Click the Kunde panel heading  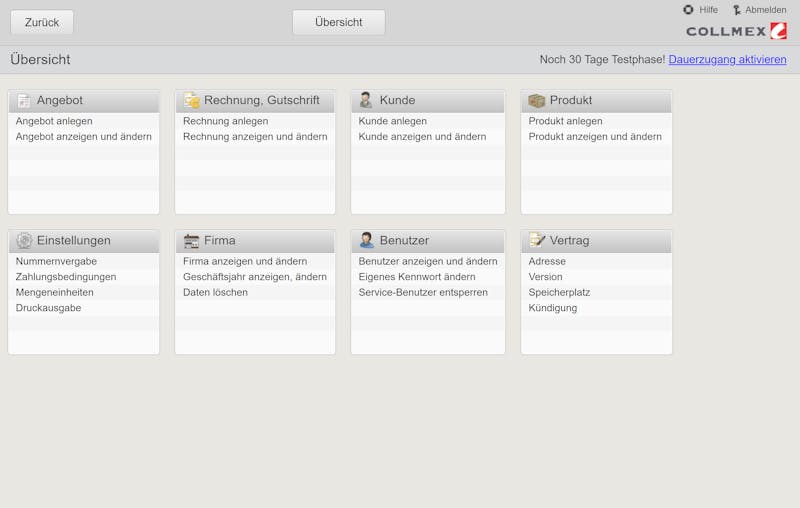[x=397, y=100]
